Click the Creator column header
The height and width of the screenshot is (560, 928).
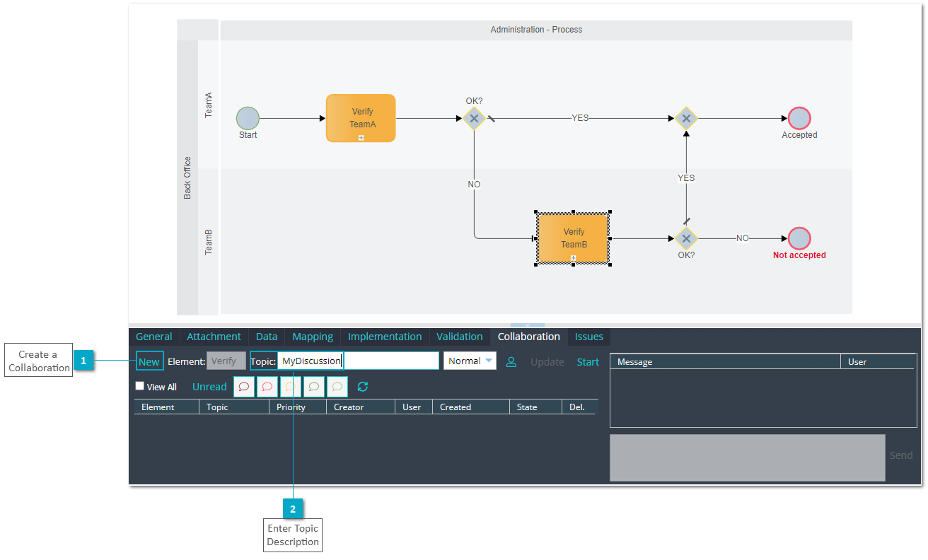pyautogui.click(x=361, y=407)
